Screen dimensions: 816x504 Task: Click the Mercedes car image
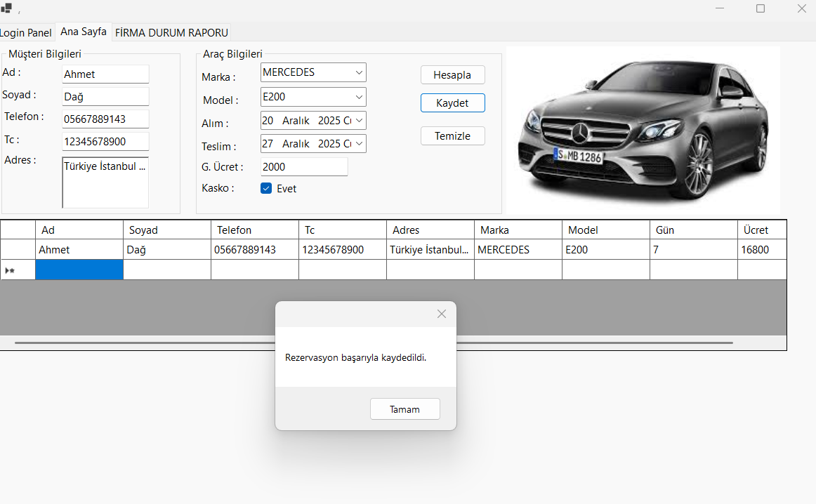coord(643,130)
